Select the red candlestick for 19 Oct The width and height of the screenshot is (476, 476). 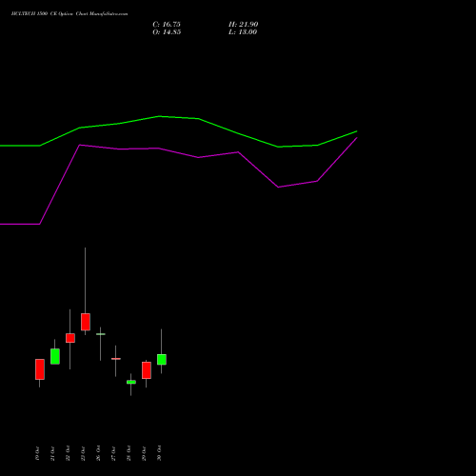click(40, 369)
